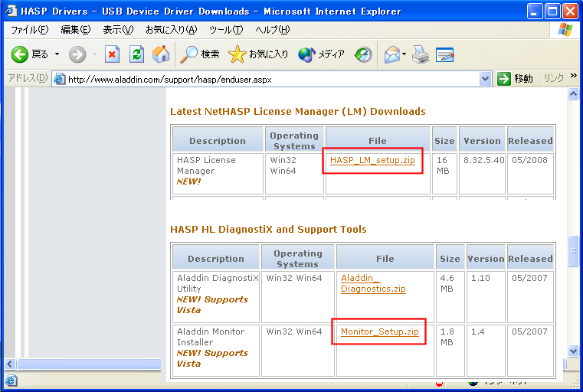
Task: Click the Forward arrow toolbar icon
Action: coord(77,54)
